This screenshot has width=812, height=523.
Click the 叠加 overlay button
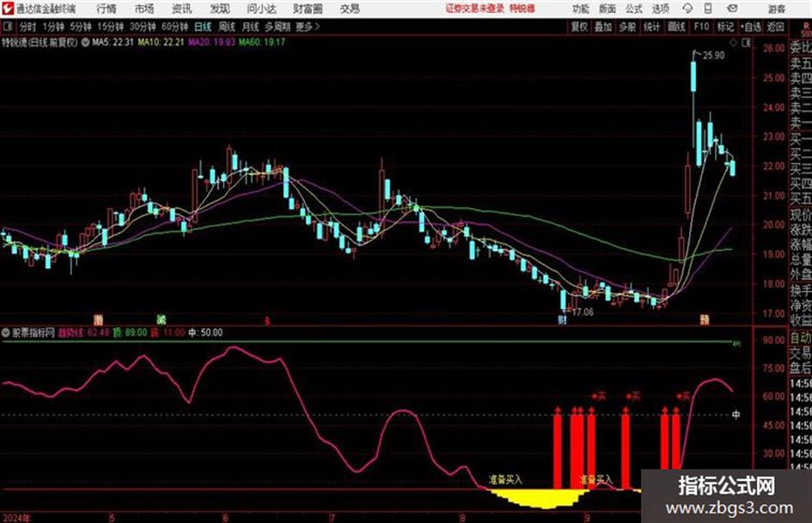point(603,27)
